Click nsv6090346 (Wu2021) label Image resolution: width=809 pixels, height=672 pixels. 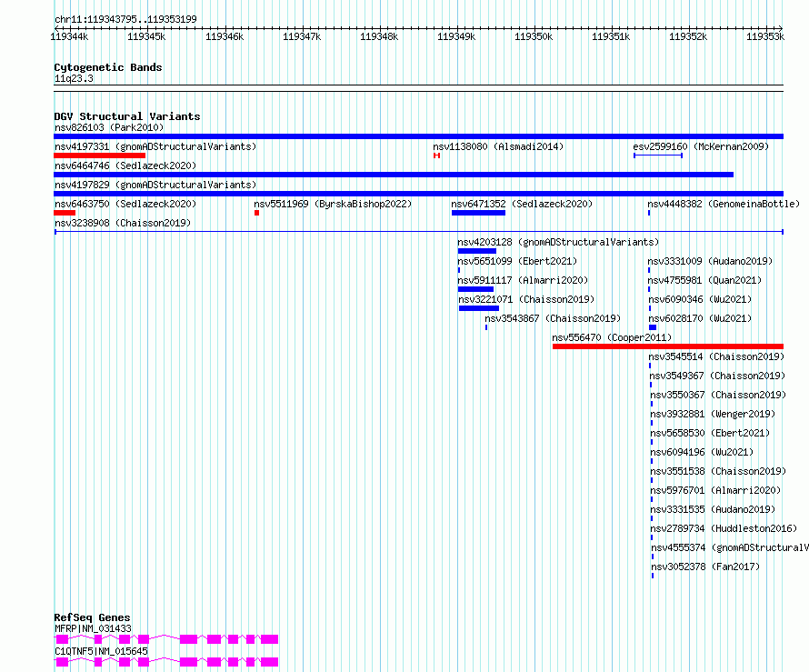(x=700, y=299)
